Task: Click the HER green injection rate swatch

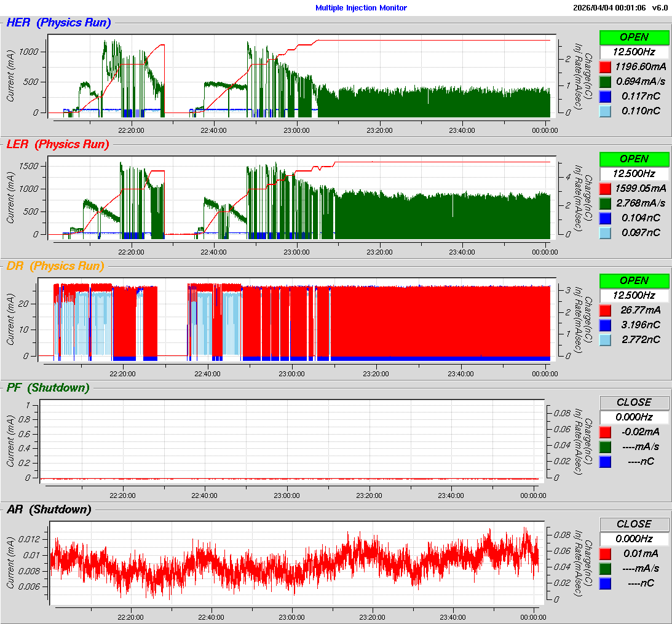Action: (x=606, y=81)
